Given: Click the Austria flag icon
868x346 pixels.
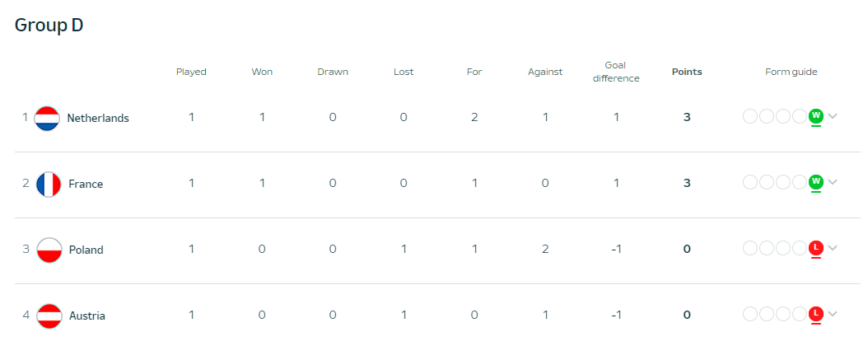Looking at the screenshot, I should (49, 316).
